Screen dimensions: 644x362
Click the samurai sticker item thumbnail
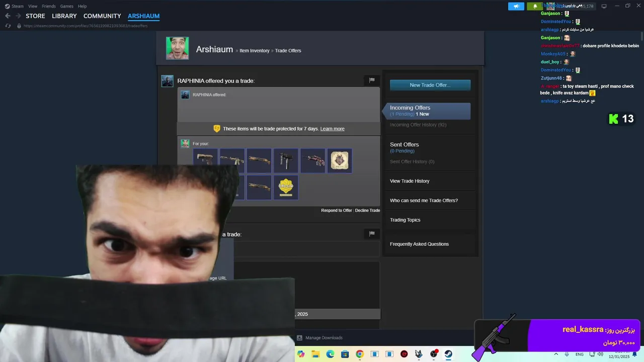coord(340,160)
